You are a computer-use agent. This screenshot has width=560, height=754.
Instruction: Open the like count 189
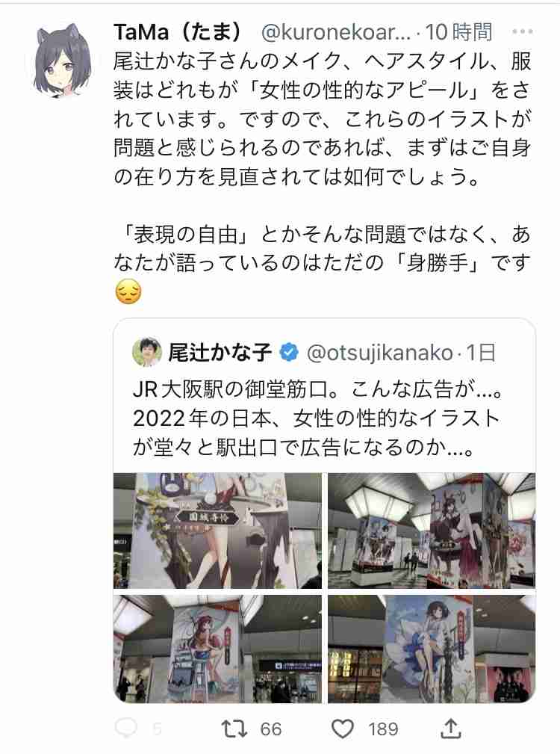(x=383, y=729)
